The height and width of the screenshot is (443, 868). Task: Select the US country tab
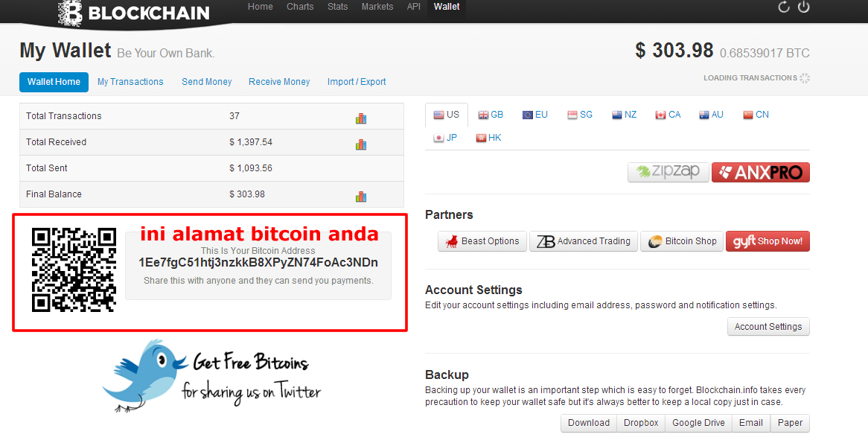pyautogui.click(x=446, y=115)
